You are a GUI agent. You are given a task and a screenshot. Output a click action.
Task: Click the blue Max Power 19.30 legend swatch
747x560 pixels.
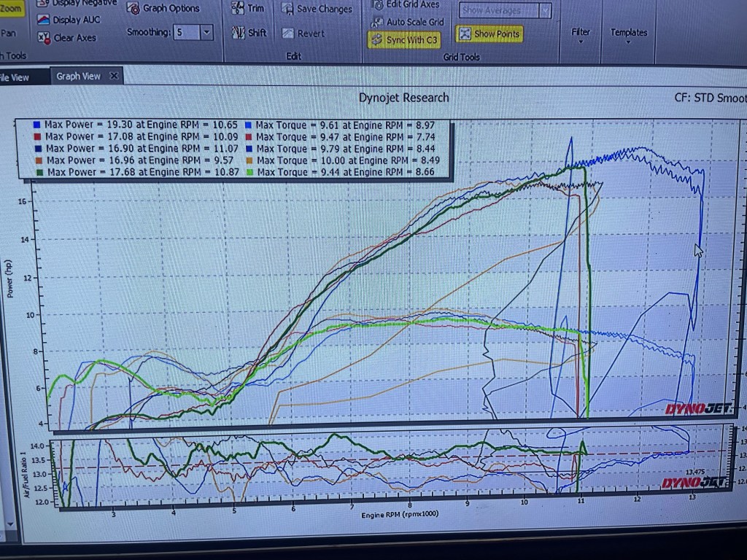[x=36, y=125]
